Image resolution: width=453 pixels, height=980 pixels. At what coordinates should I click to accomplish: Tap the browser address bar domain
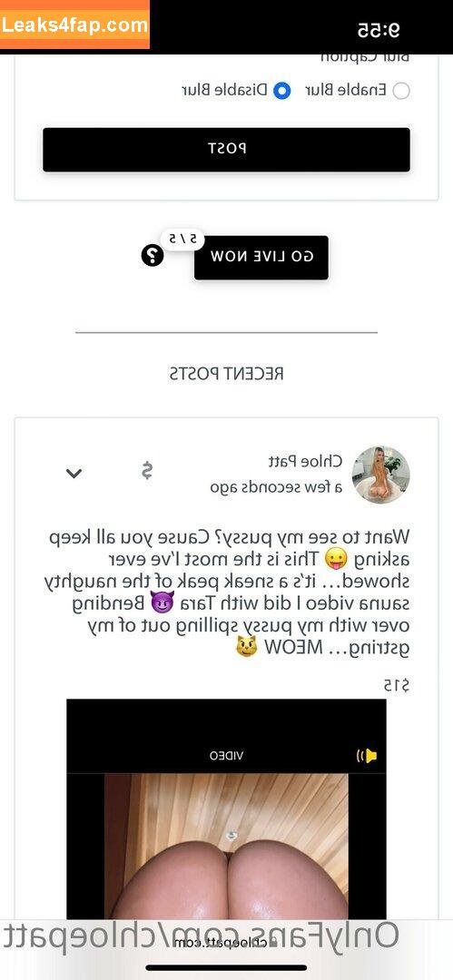click(227, 942)
